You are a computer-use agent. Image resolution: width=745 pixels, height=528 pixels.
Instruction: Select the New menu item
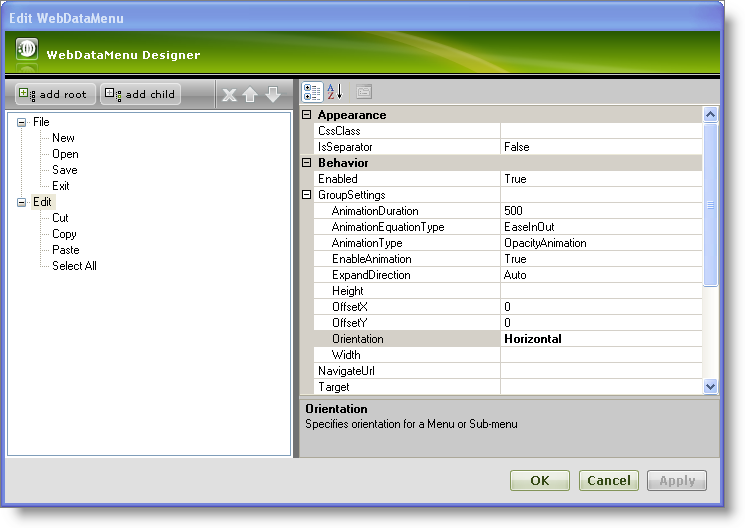point(63,138)
